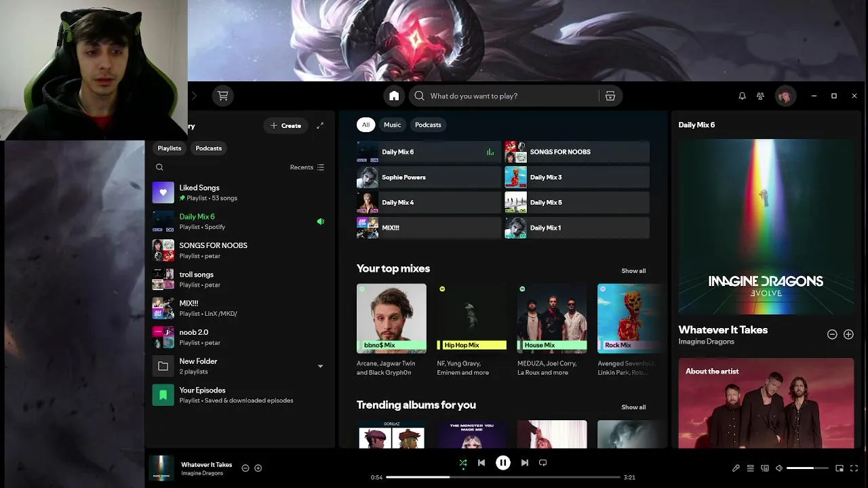
Task: Open the miniplayer
Action: [840, 468]
